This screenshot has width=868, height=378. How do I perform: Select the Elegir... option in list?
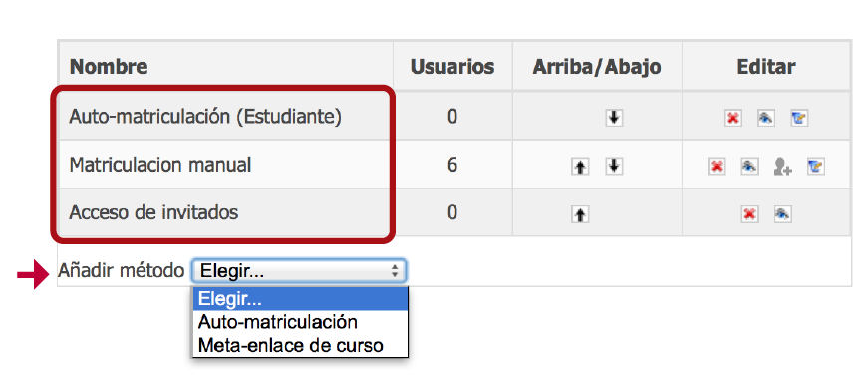click(x=300, y=299)
